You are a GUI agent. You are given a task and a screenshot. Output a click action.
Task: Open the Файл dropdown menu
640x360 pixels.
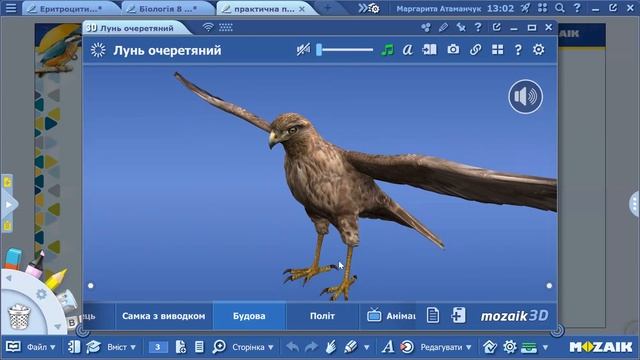point(41,347)
